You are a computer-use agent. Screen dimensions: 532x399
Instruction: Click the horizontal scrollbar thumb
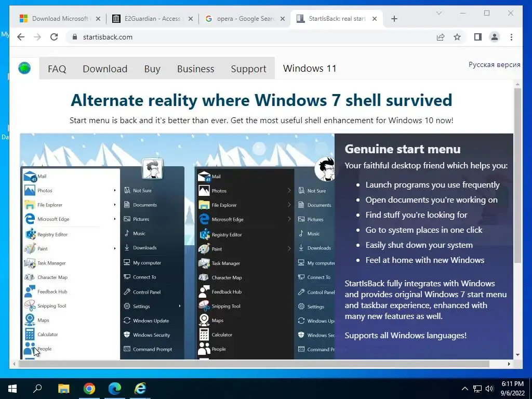point(254,364)
